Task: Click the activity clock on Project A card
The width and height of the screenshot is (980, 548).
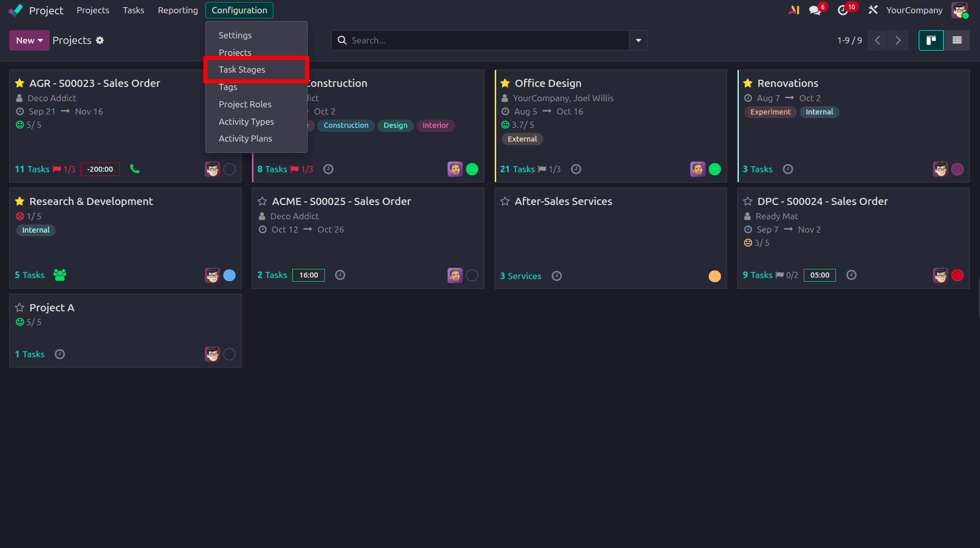Action: click(60, 354)
